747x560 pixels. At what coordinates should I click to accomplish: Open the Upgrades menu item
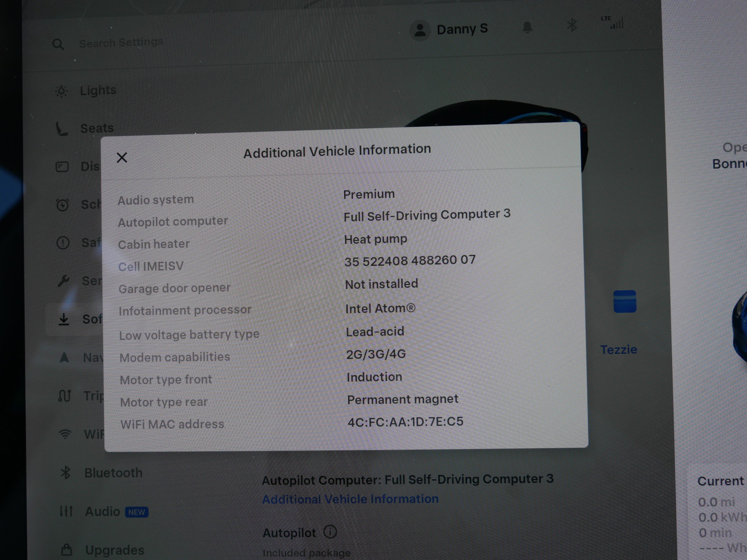[x=114, y=550]
